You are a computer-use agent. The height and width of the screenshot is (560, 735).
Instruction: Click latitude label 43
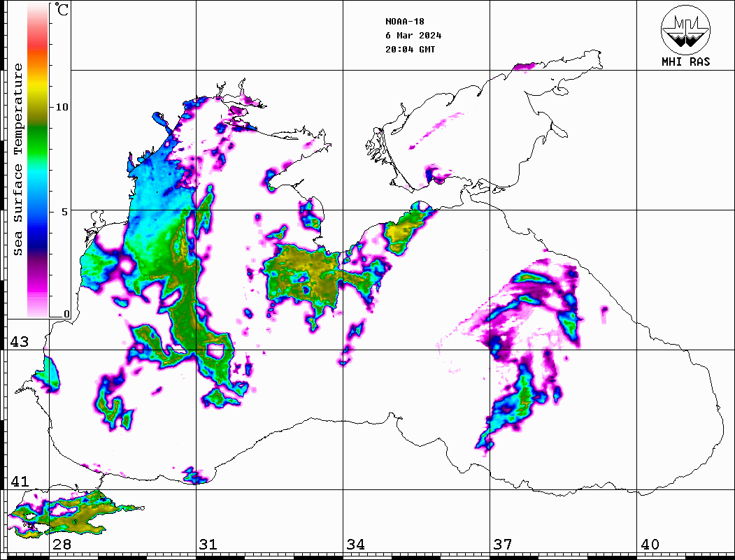(20, 342)
